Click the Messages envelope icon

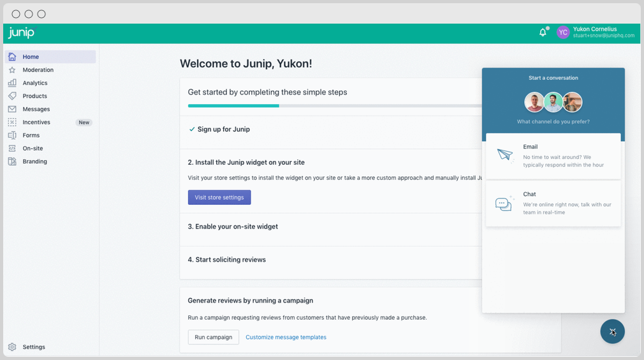pos(12,109)
